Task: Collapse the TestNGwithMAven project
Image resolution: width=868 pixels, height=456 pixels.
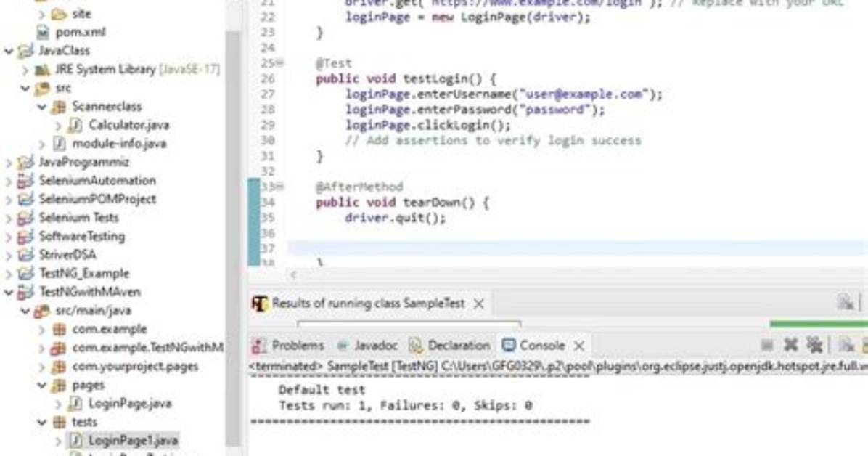Action: [9, 292]
